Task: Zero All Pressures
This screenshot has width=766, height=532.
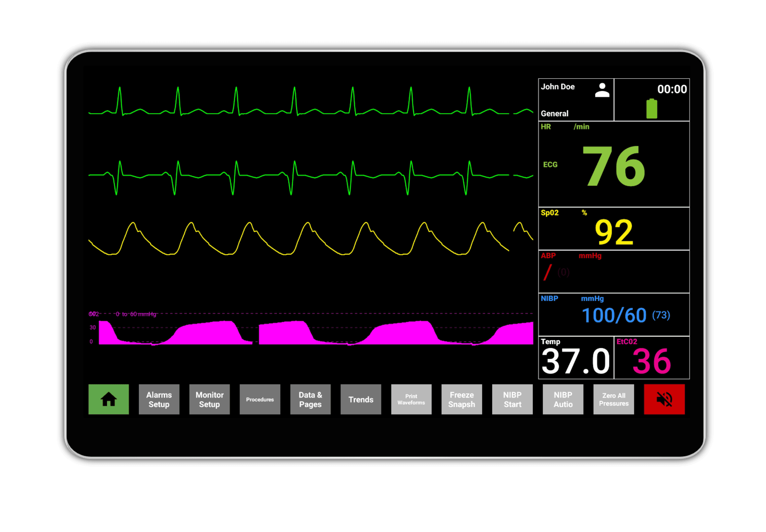Action: [613, 399]
